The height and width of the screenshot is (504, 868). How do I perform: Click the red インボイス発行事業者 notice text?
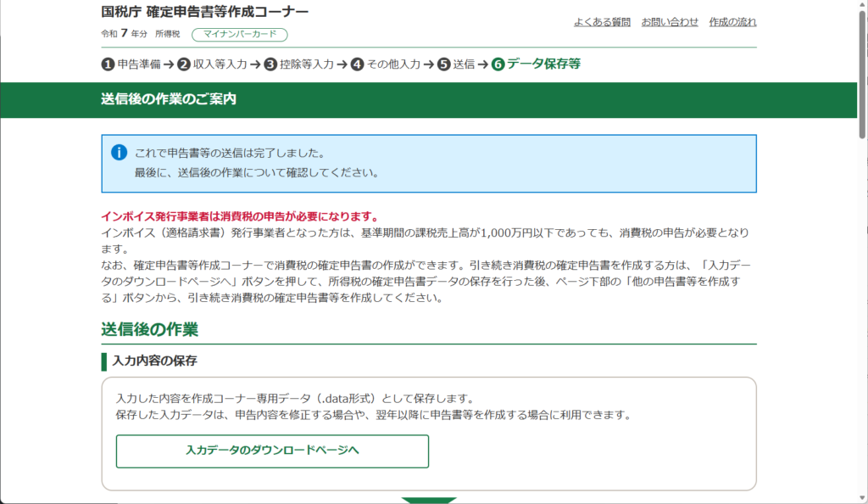tap(239, 216)
